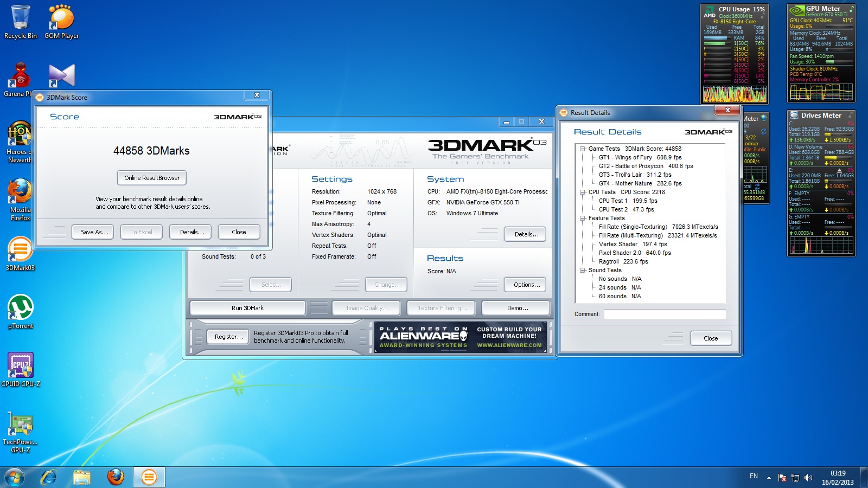Select GT1 - Wings of Fury result
The width and height of the screenshot is (868, 488).
(640, 157)
